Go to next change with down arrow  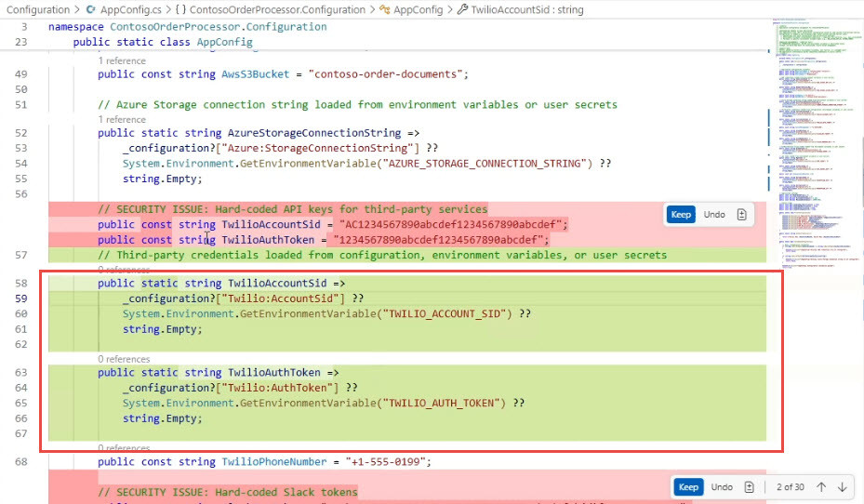click(843, 487)
